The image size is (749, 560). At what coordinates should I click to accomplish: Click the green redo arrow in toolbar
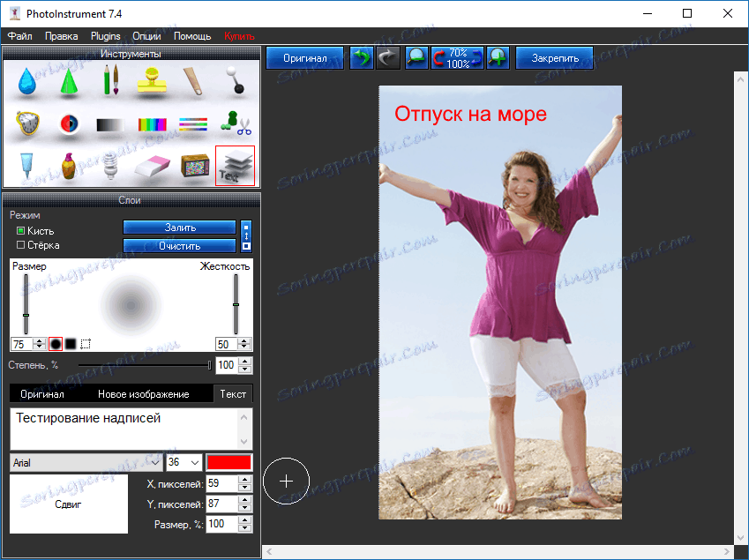click(362, 57)
